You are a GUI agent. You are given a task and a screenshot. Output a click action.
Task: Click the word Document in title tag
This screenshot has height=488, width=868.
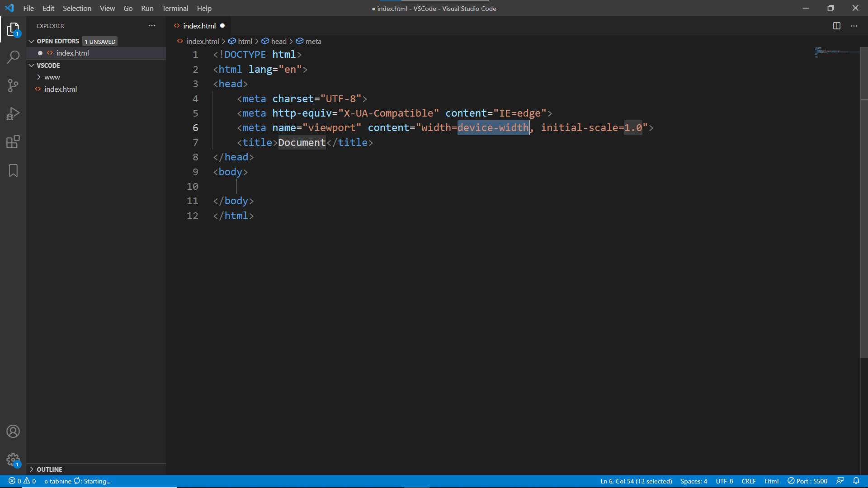click(x=302, y=142)
